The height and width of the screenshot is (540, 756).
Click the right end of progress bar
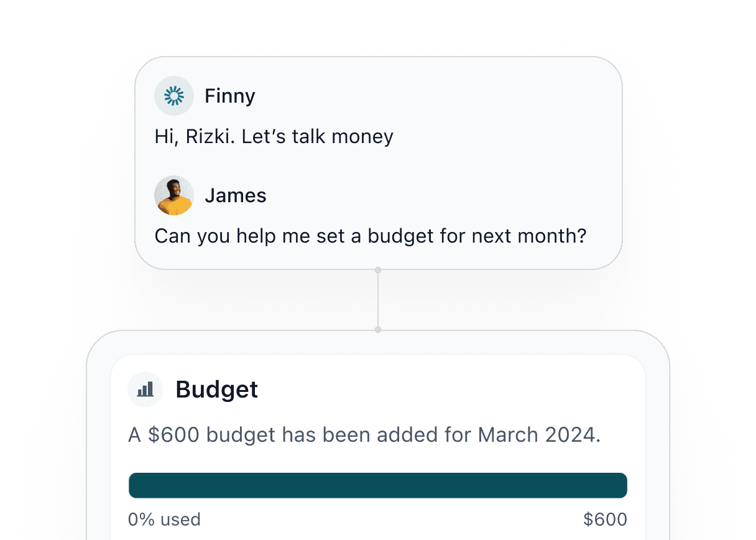point(622,485)
